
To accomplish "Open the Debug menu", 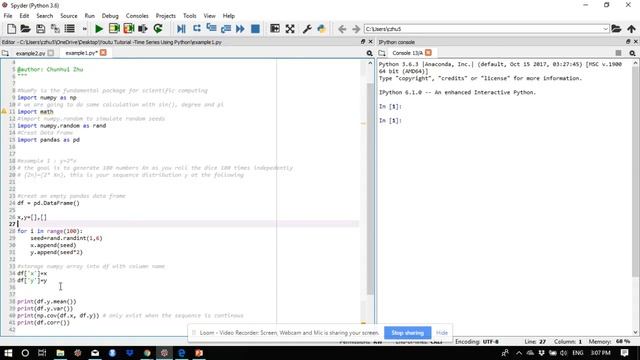I will pyautogui.click(x=110, y=16).
